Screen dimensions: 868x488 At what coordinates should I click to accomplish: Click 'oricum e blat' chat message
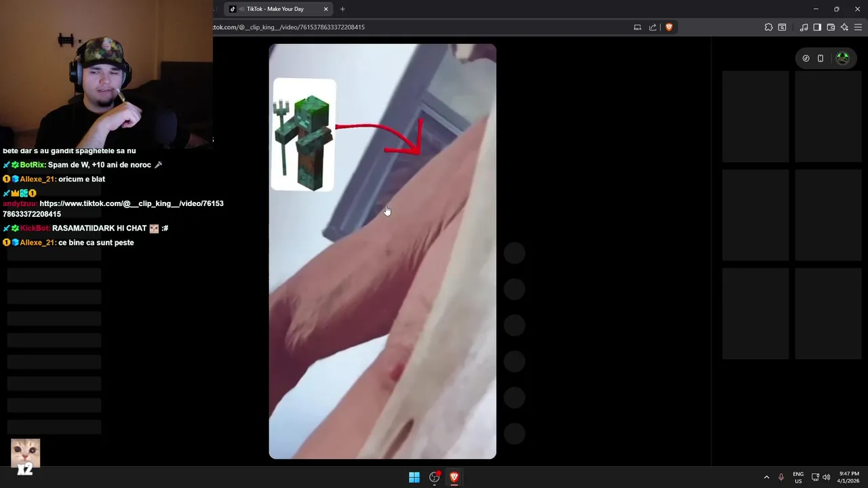pos(81,179)
